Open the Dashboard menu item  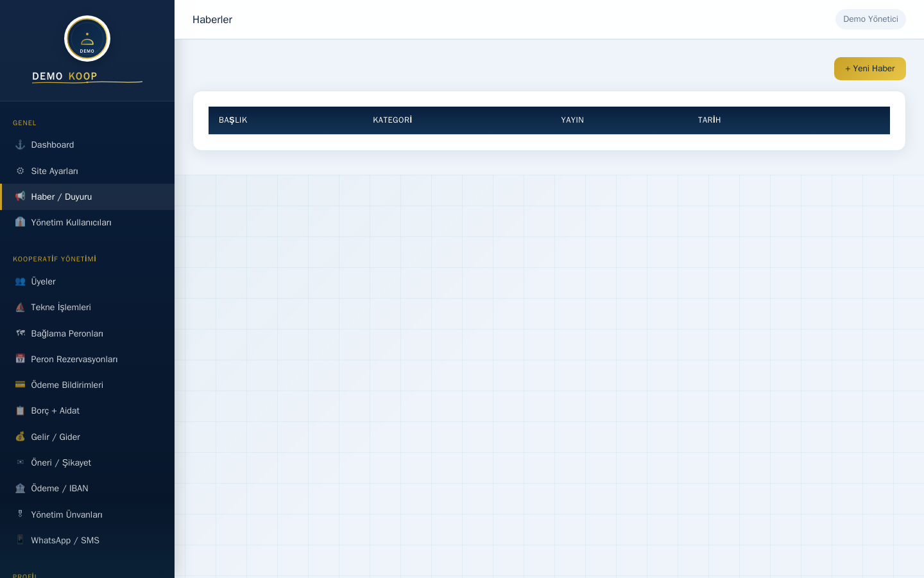(87, 145)
